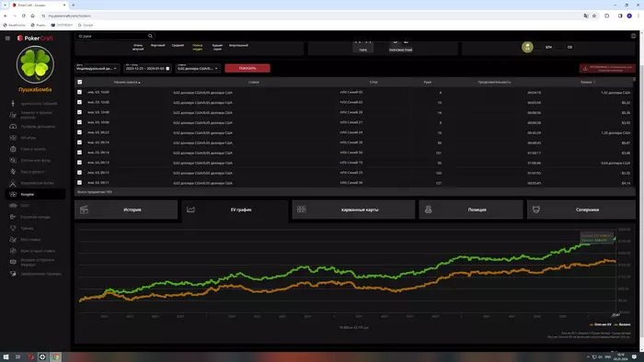This screenshot has width=644, height=362.
Task: Switch to the Карманные карты tab
Action: pyautogui.click(x=353, y=209)
